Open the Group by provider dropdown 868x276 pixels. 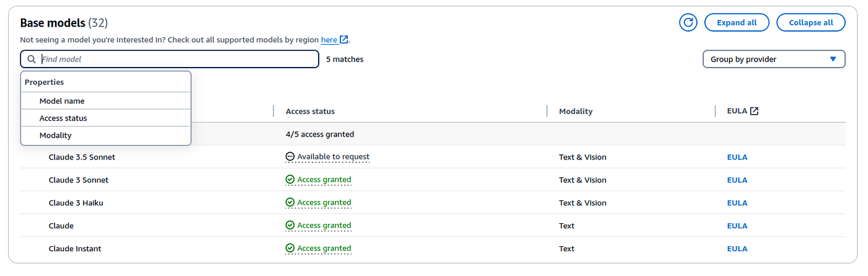(774, 59)
